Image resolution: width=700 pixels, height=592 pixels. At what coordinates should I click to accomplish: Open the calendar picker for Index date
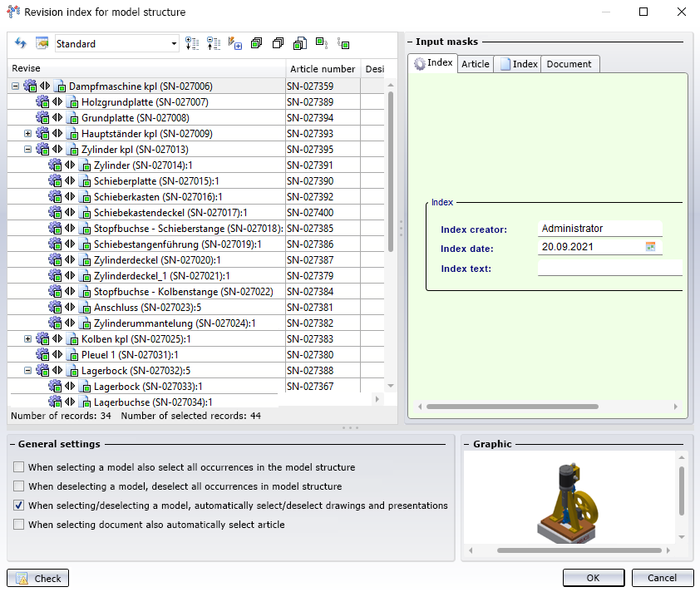651,247
